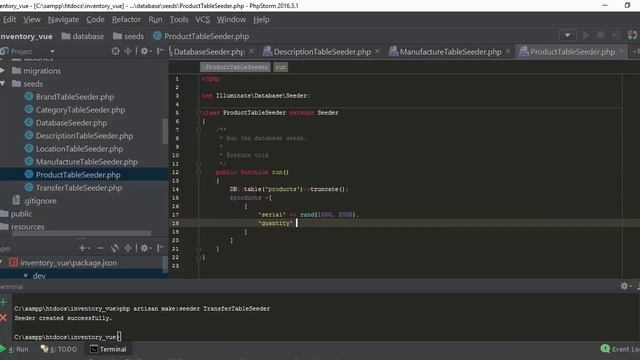Click the Project panel vertical scrollbar
The height and width of the screenshot is (360, 640).
165,131
